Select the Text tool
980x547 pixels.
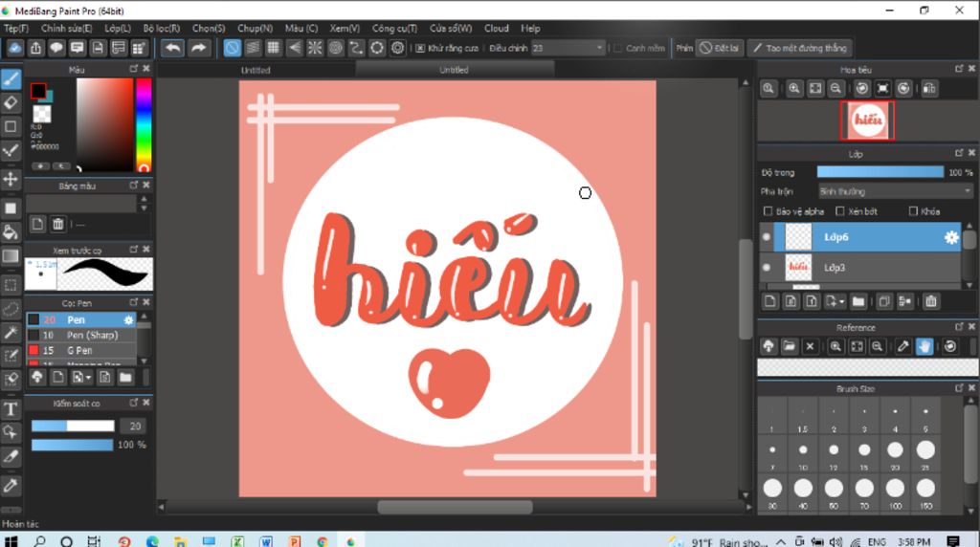(x=11, y=409)
